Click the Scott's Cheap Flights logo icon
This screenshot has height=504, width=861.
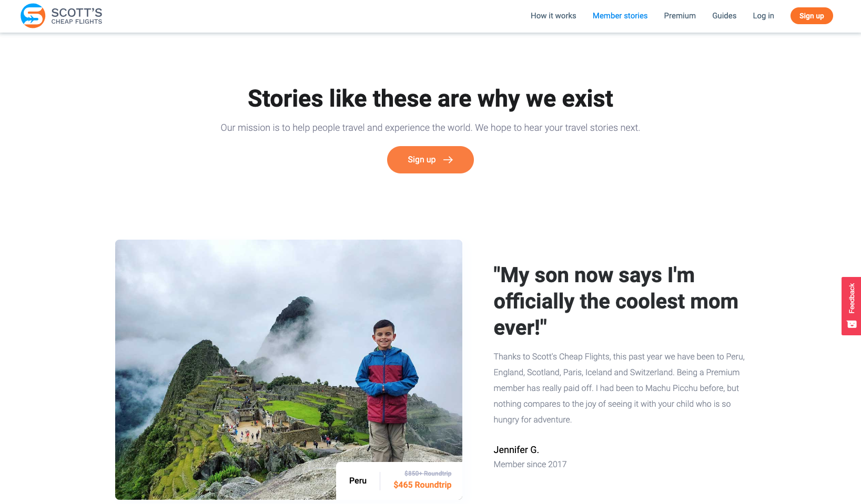(33, 16)
